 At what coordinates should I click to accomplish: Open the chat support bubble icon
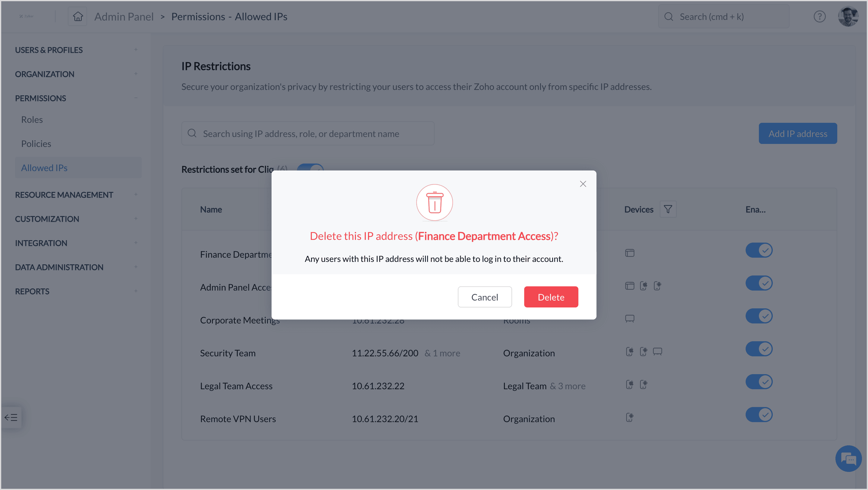point(848,458)
